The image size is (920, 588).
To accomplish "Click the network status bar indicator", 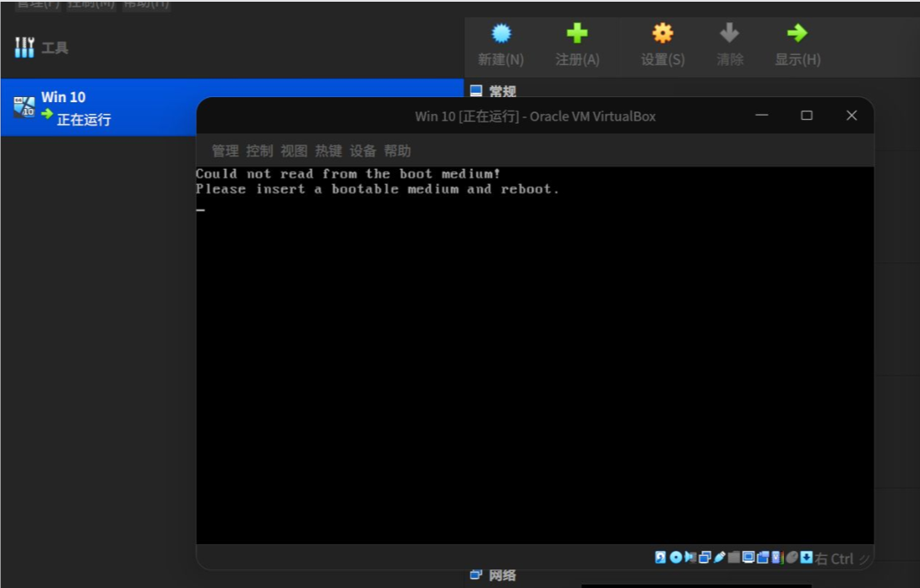I will click(705, 557).
